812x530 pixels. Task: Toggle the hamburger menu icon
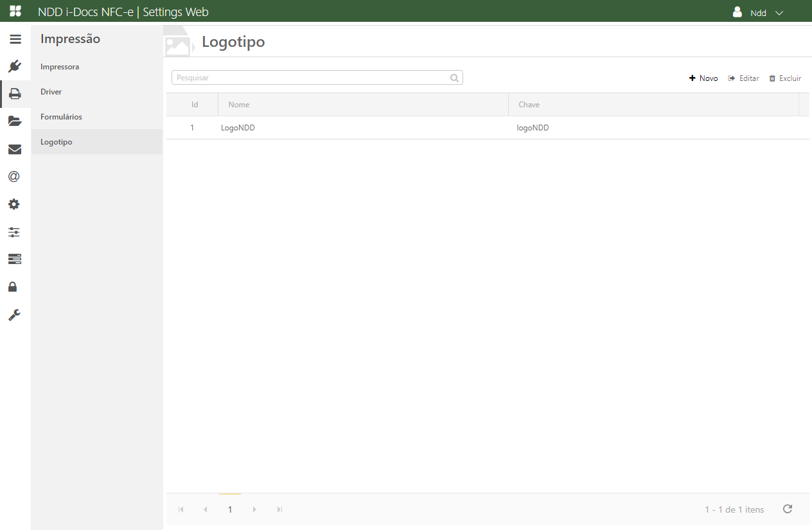click(15, 39)
